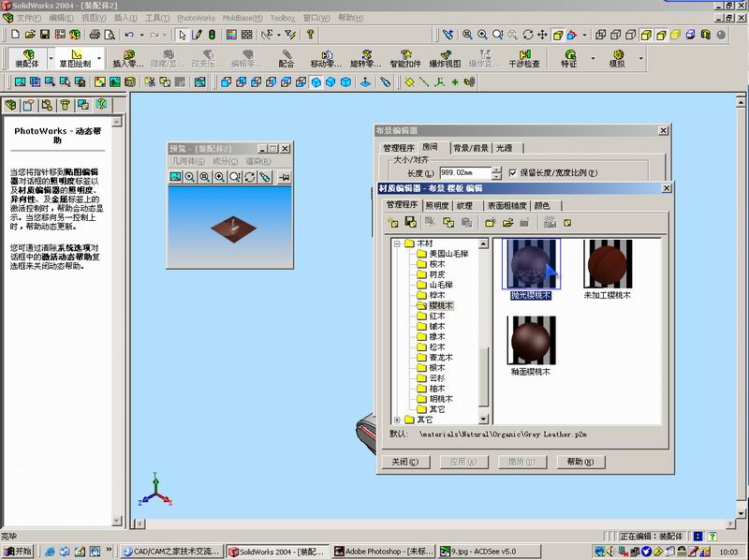
Task: Open the PhotoWorks menu
Action: point(196,18)
